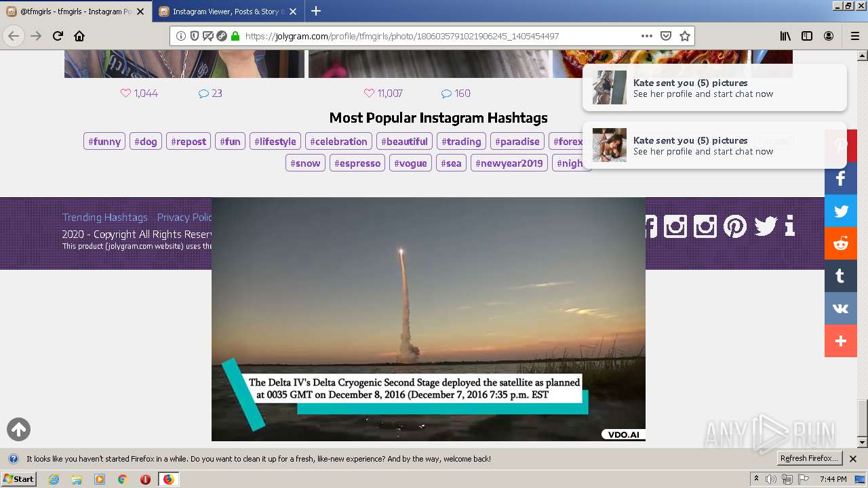Share page on Twitter sidebar button
This screenshot has height=488, width=868.
point(841,211)
